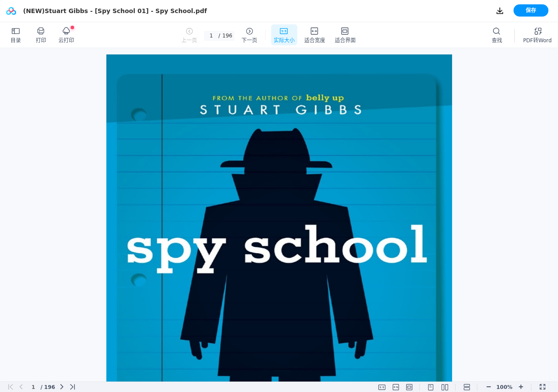The height and width of the screenshot is (392, 558).
Task: Click the Spy School cover page
Action: (x=279, y=218)
